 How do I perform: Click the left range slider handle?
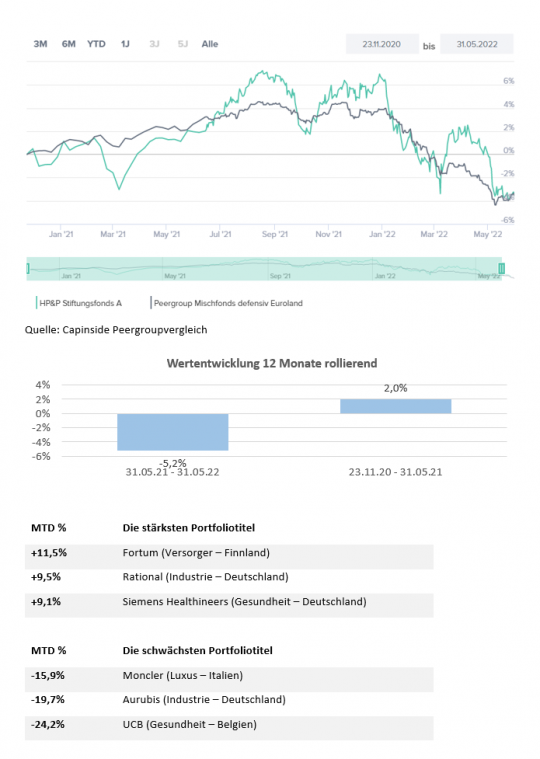point(28,268)
